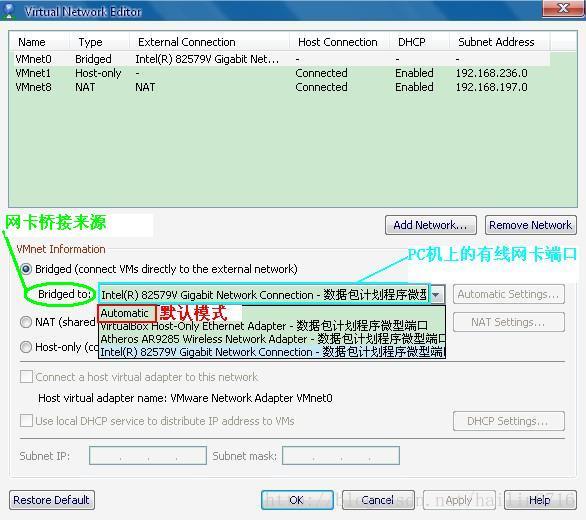Choose Automatic from the bridge list
586x520 pixels.
(124, 313)
